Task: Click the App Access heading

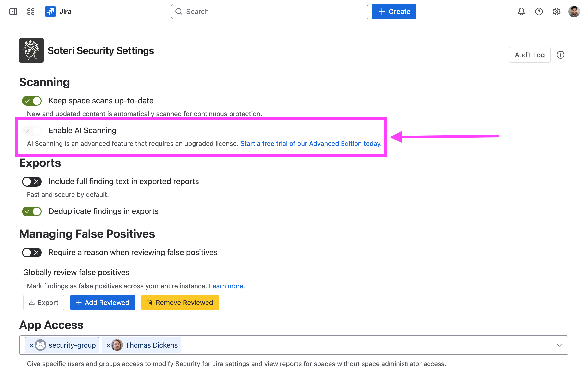Action: [x=51, y=325]
